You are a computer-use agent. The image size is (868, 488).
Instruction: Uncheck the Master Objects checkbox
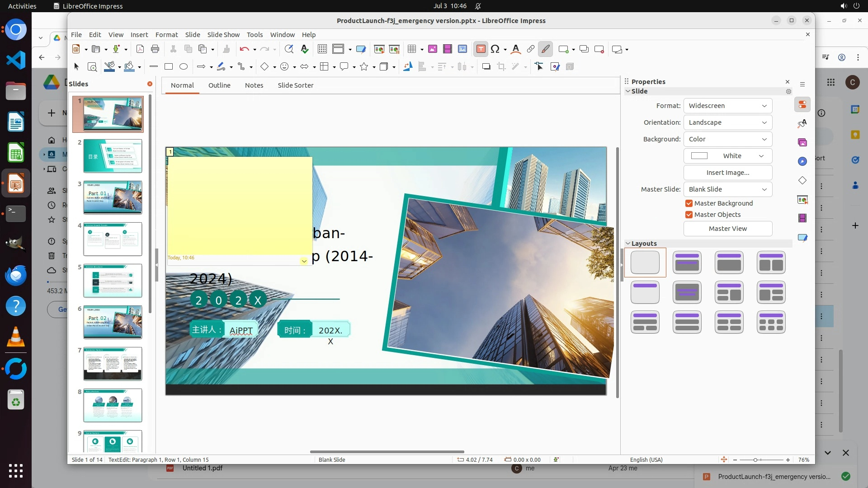[689, 215]
